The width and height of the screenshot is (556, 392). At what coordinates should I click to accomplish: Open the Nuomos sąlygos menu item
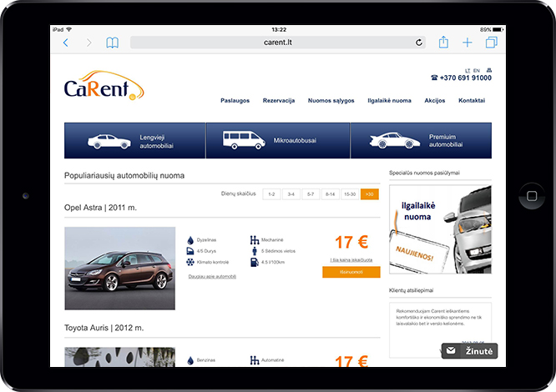tap(331, 101)
